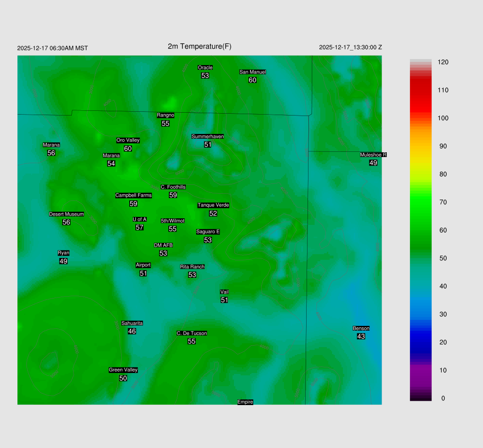
Task: Click the Oracle station label
Action: coord(205,67)
